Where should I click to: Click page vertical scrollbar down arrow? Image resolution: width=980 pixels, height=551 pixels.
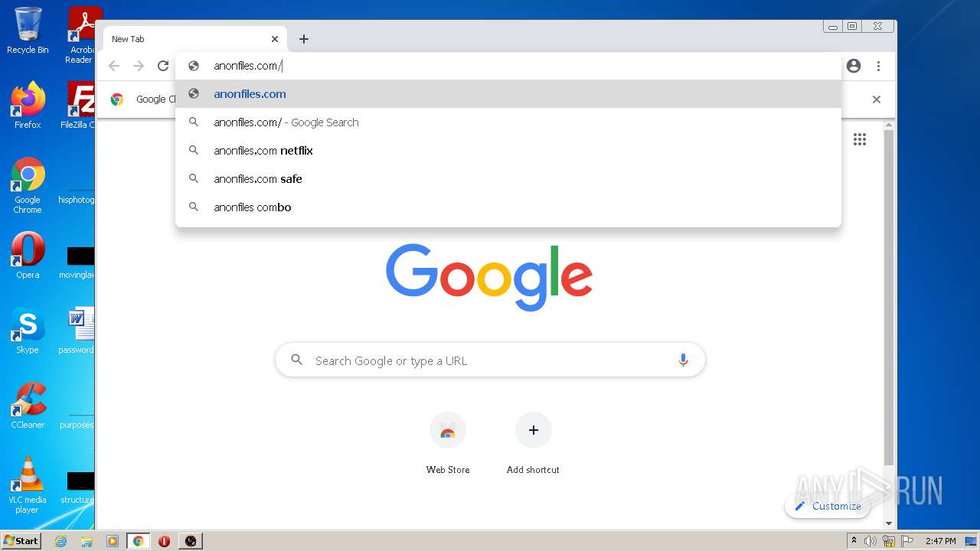coord(889,523)
